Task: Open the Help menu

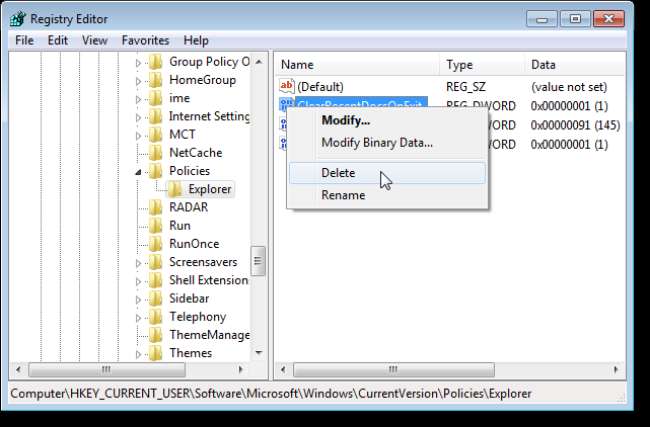Action: [196, 41]
